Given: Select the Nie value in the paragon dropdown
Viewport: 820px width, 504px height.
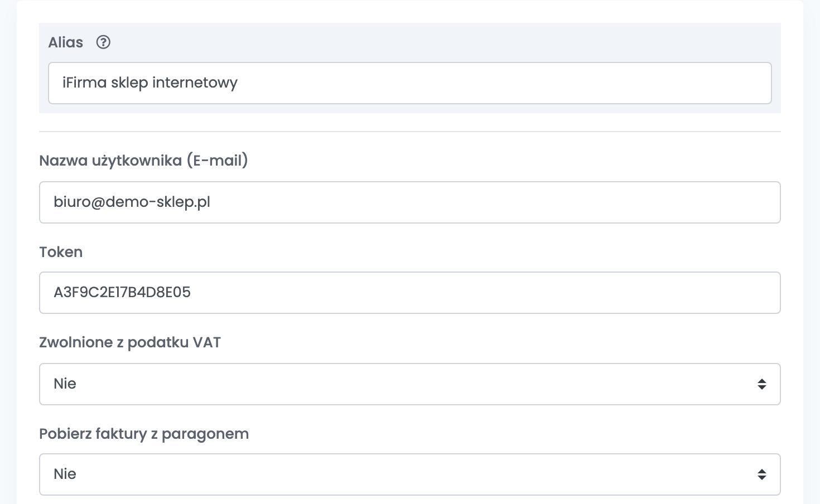Looking at the screenshot, I should coord(65,474).
